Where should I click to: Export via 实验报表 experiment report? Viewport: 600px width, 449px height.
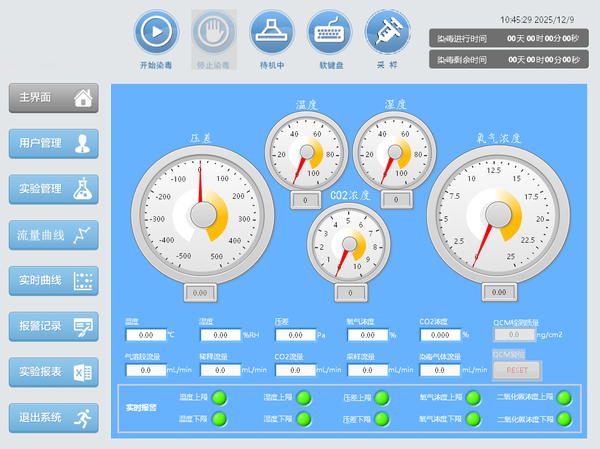pyautogui.click(x=54, y=372)
